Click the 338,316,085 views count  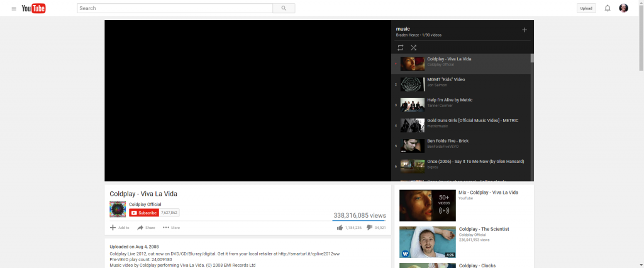(x=359, y=215)
